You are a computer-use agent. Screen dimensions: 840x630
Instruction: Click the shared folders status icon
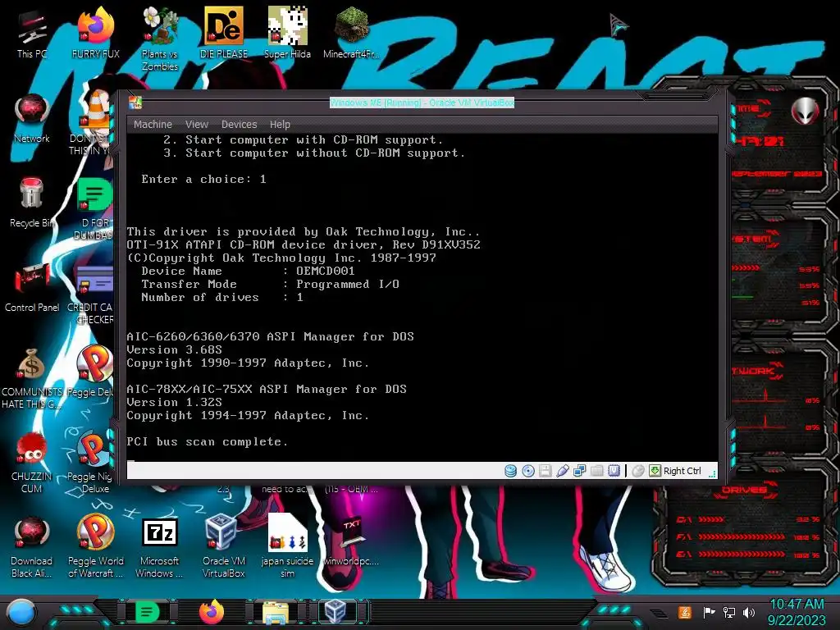(x=597, y=471)
